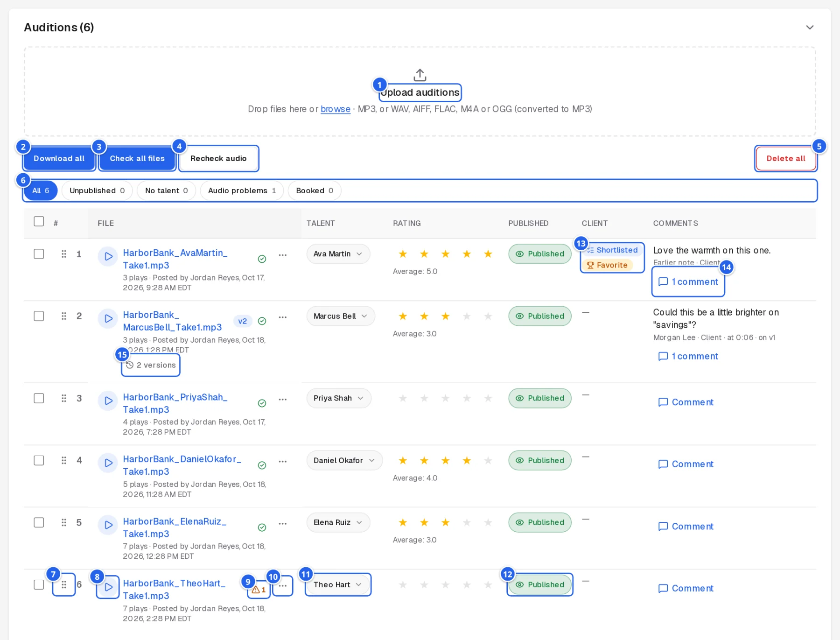Click the v2 version badge on Marcus Bell's file

point(243,321)
